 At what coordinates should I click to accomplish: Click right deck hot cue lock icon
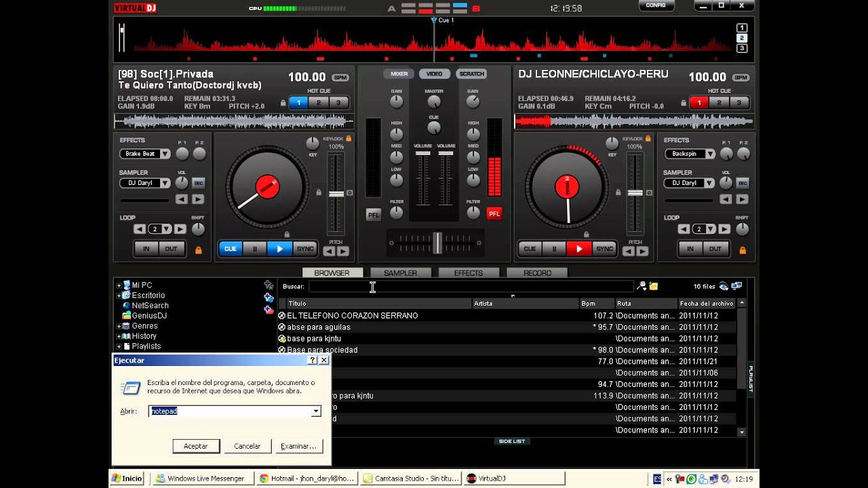(684, 103)
